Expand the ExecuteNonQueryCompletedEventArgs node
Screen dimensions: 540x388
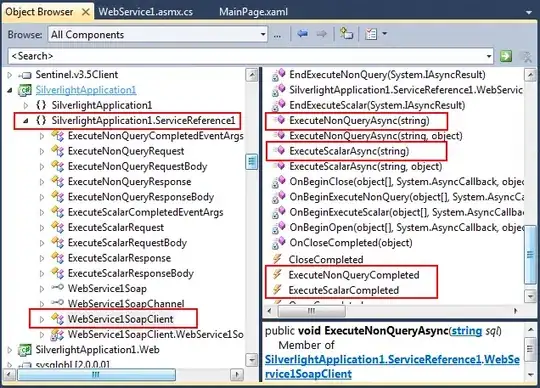pos(42,136)
